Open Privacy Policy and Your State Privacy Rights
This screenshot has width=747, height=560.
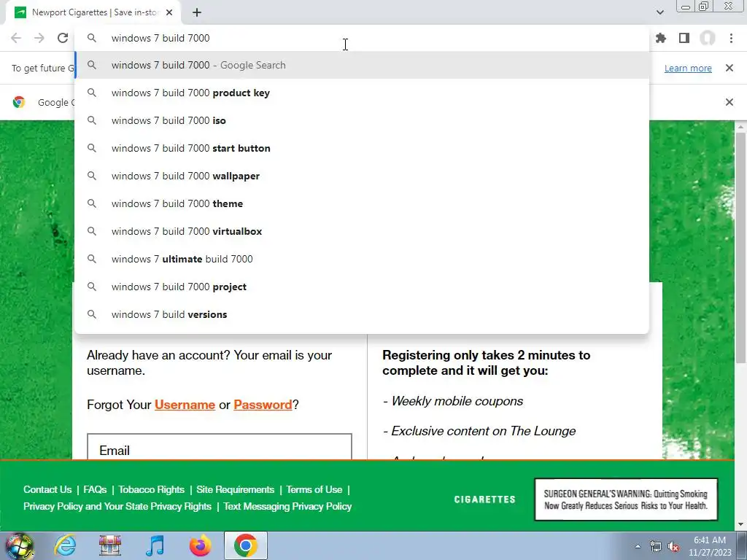click(x=117, y=506)
